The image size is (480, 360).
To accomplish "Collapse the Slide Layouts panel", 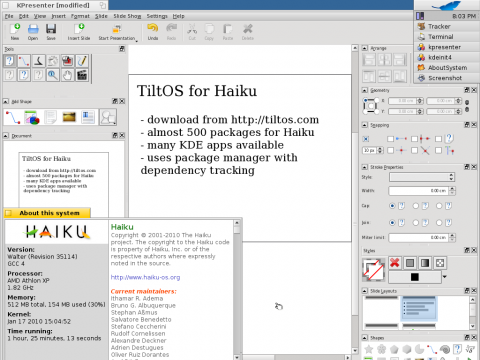I will [x=365, y=291].
